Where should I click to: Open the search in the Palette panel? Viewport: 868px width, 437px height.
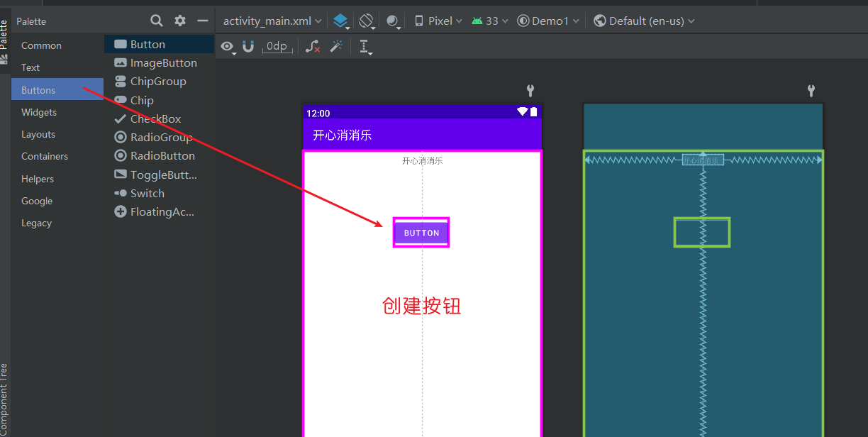coord(156,21)
